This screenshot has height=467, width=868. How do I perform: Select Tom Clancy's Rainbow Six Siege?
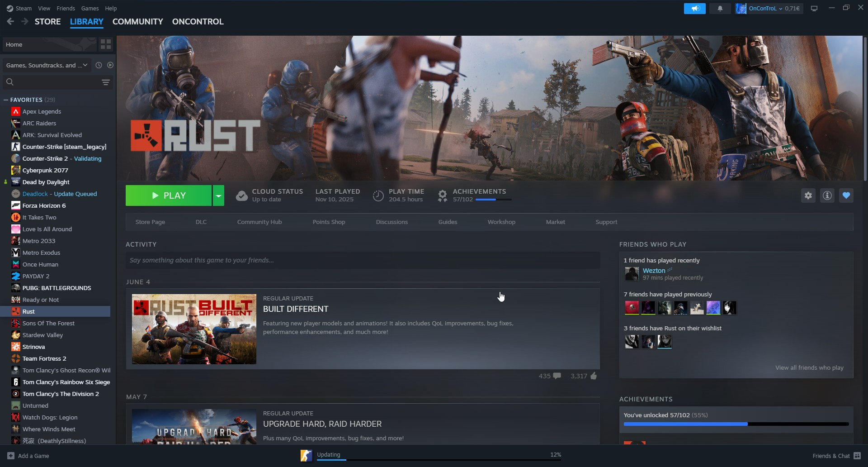(66, 382)
